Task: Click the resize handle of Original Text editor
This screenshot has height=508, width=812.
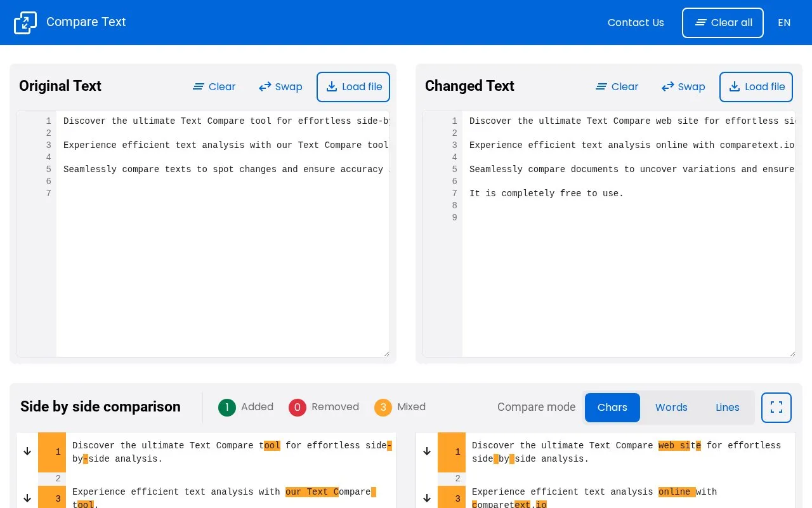Action: coord(386,353)
